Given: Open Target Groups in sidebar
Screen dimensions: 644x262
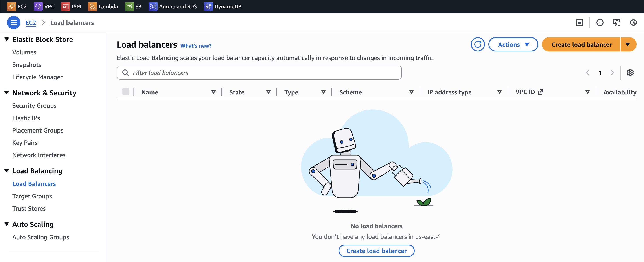Looking at the screenshot, I should [x=32, y=196].
